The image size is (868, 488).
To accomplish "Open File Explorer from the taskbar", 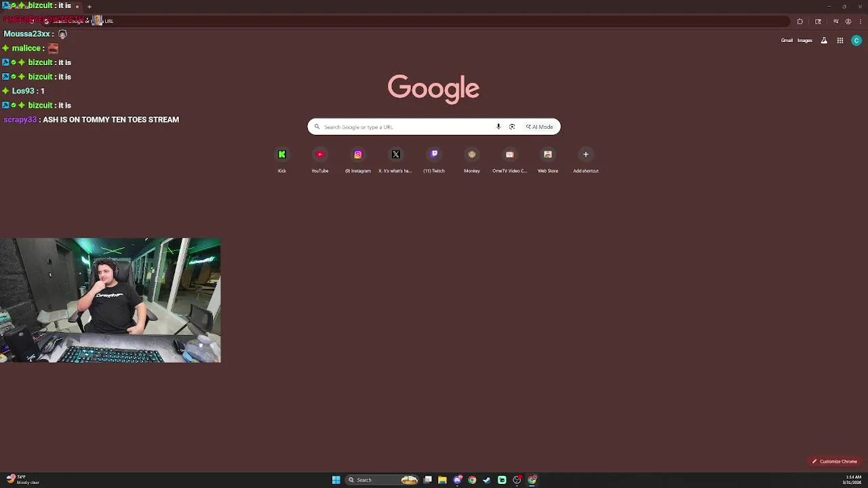I will click(x=442, y=480).
